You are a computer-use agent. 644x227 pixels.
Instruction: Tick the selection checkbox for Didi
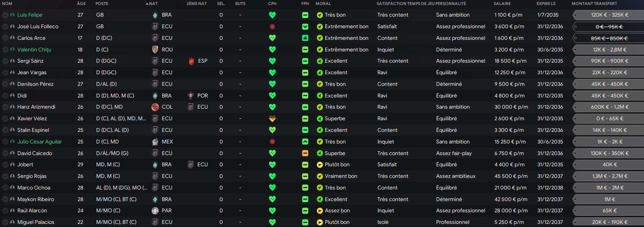[x=5, y=96]
